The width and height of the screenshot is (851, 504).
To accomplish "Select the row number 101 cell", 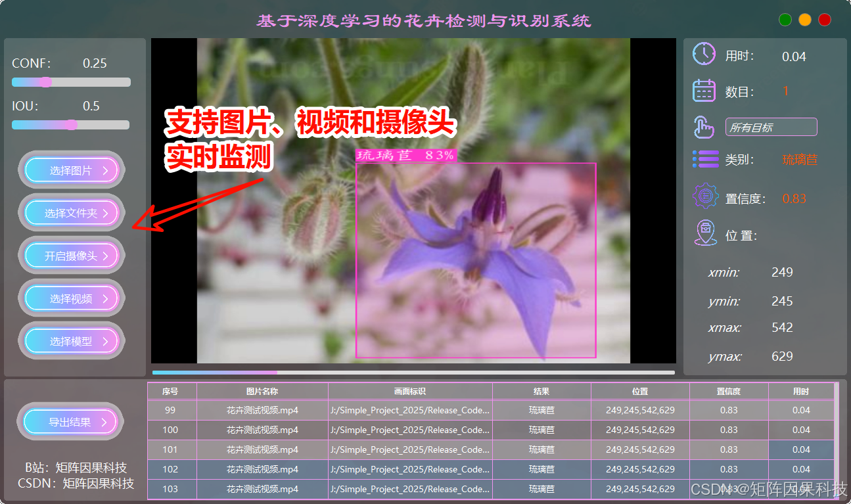I will point(170,449).
